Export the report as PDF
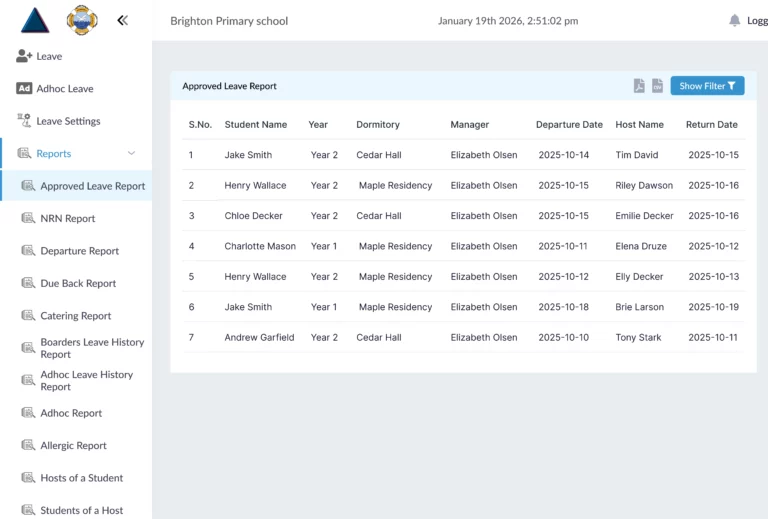 639,86
